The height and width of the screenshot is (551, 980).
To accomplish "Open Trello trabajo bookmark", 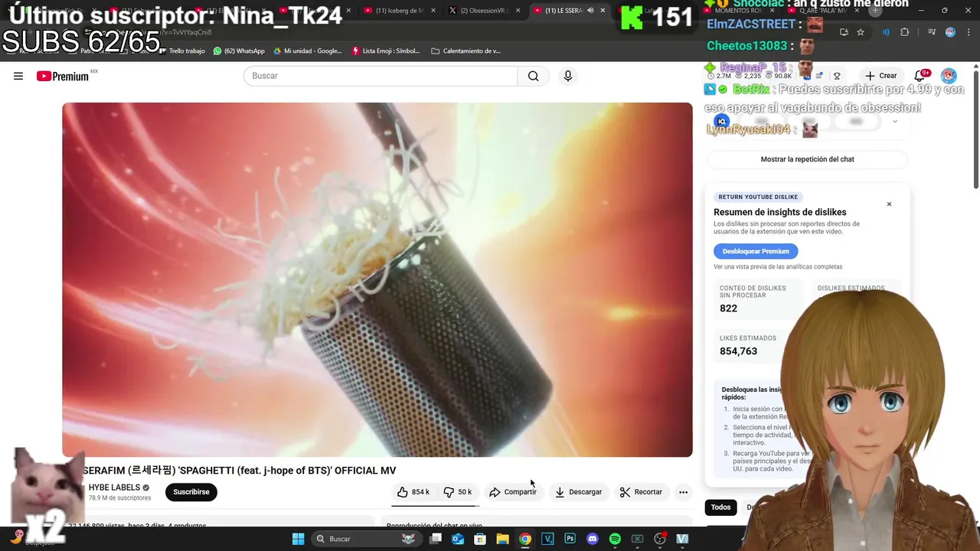I will pyautogui.click(x=181, y=51).
